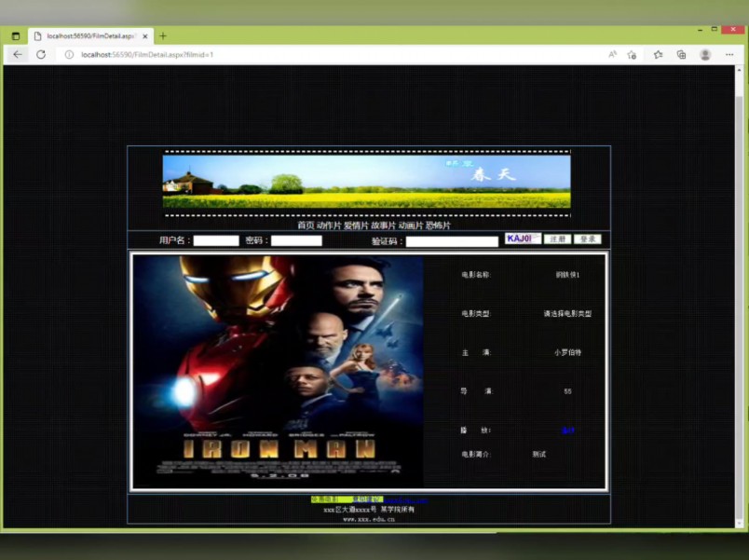Select the text 请选择电影类型
Image resolution: width=749 pixels, height=560 pixels.
click(567, 314)
